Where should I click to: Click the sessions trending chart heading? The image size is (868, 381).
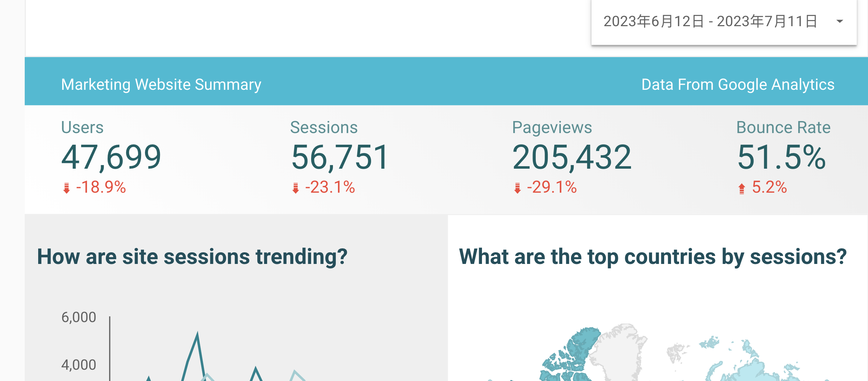(x=192, y=257)
